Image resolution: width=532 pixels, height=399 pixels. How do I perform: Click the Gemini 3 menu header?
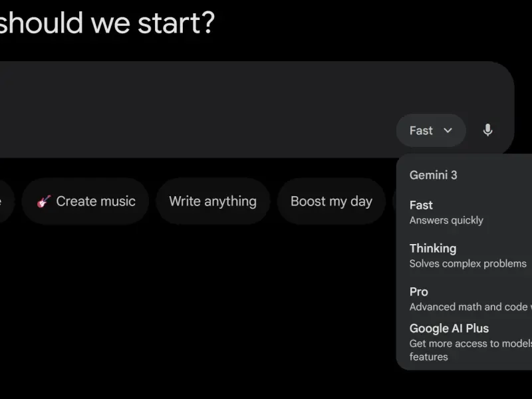(434, 175)
